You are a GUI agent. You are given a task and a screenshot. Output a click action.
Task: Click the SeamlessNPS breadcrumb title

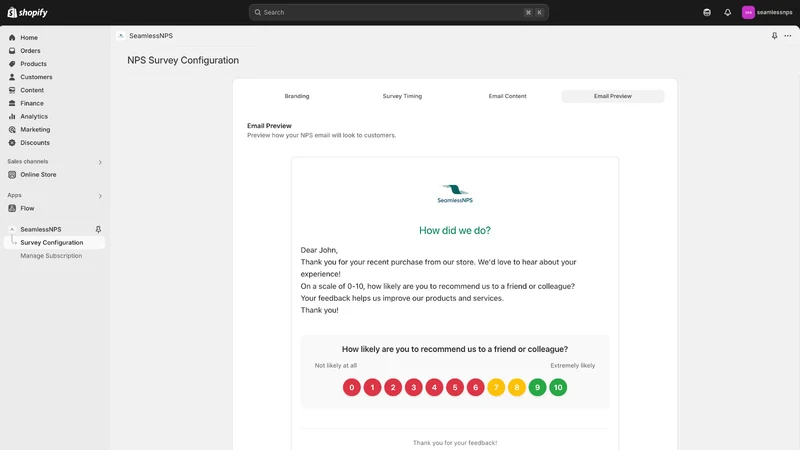(151, 36)
